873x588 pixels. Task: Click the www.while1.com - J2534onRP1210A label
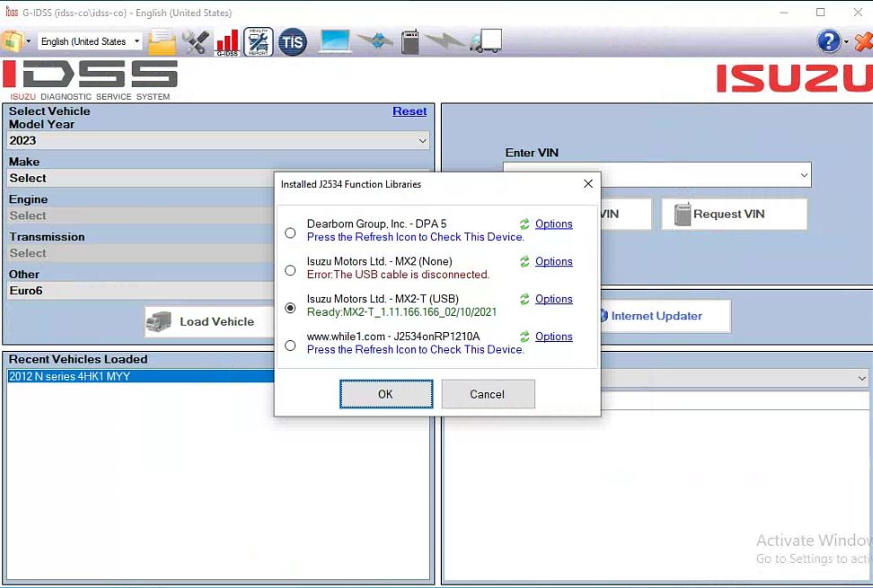click(393, 337)
